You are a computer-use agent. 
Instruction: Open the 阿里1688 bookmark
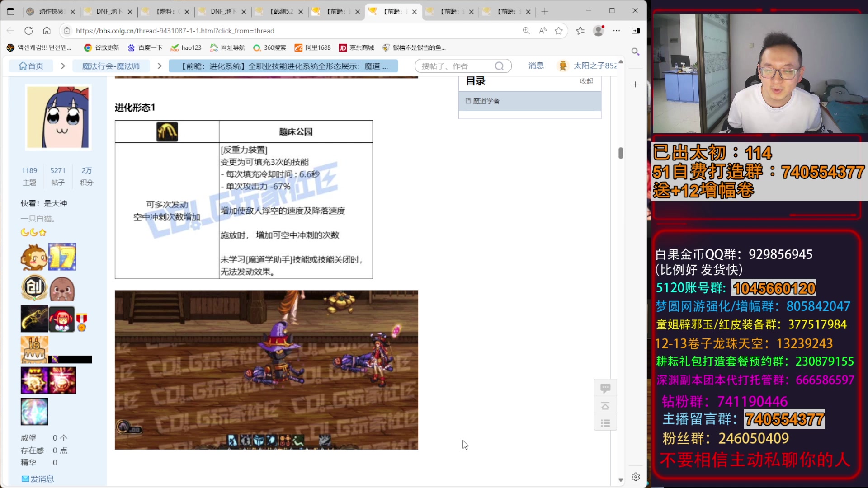pyautogui.click(x=312, y=47)
